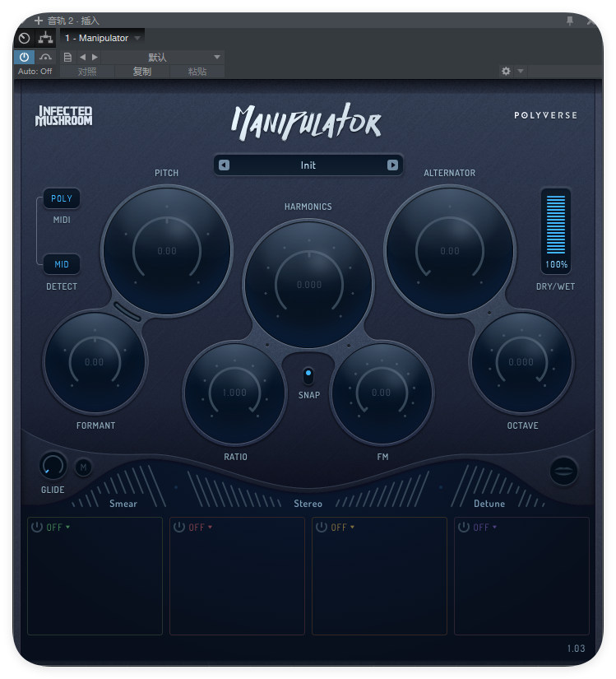Screen dimensions: 616x679
Task: Click the Manipulator title logo
Action: pos(306,122)
